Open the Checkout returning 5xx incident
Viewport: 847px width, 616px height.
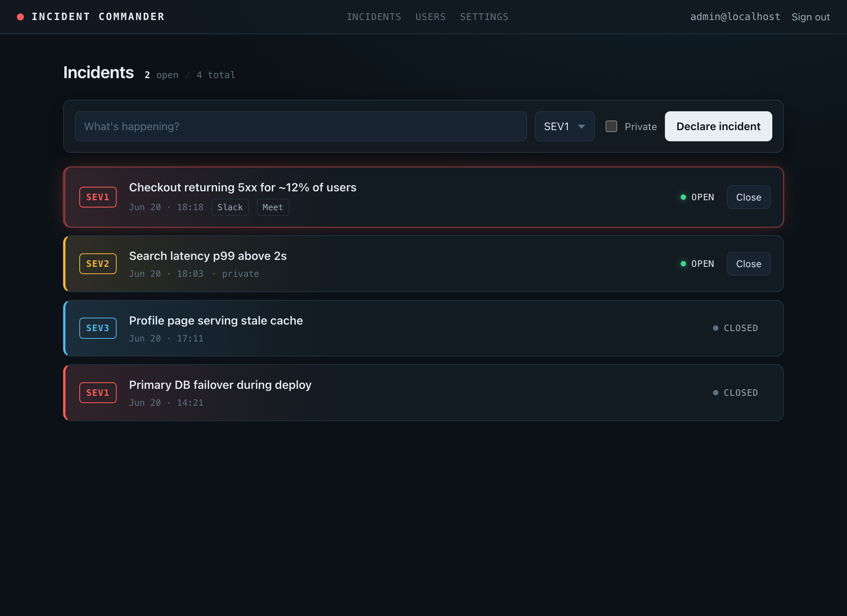click(243, 187)
